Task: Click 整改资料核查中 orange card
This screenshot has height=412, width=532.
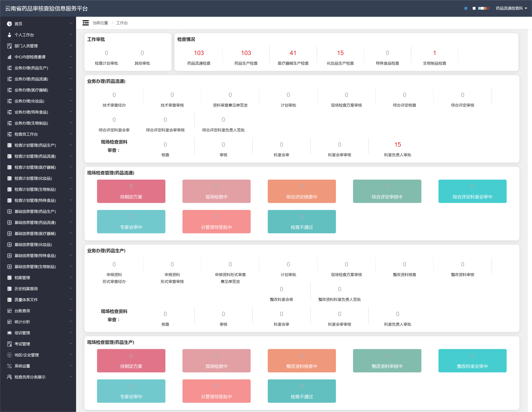Action: click(302, 361)
